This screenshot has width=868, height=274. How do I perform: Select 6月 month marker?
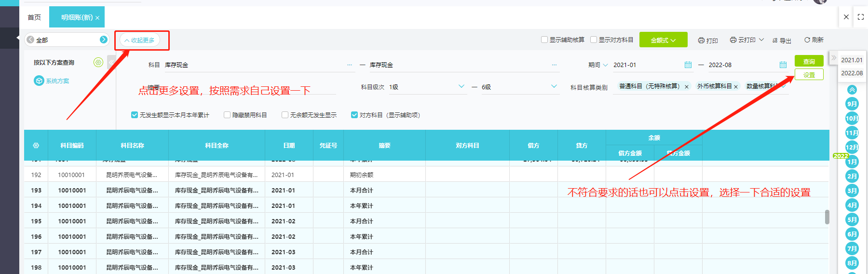[x=852, y=234]
